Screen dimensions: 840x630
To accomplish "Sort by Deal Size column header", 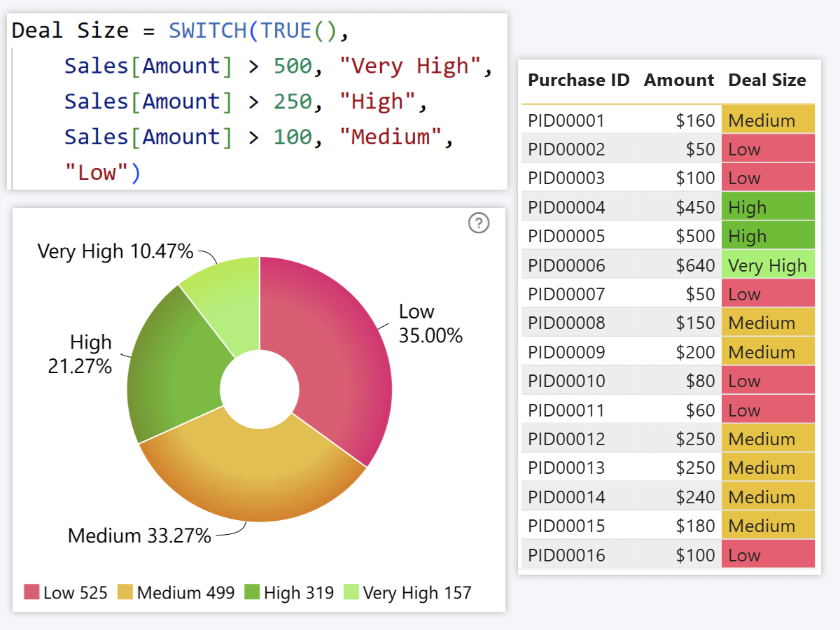I will pos(767,80).
